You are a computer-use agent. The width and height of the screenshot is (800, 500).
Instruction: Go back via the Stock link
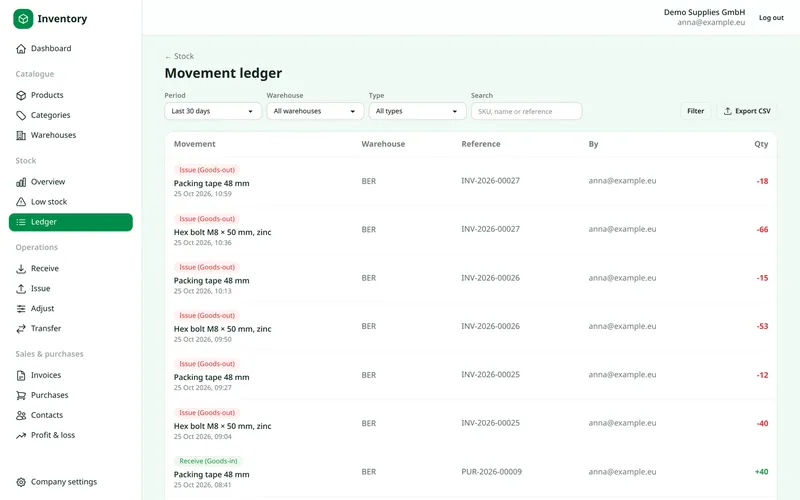(x=180, y=56)
